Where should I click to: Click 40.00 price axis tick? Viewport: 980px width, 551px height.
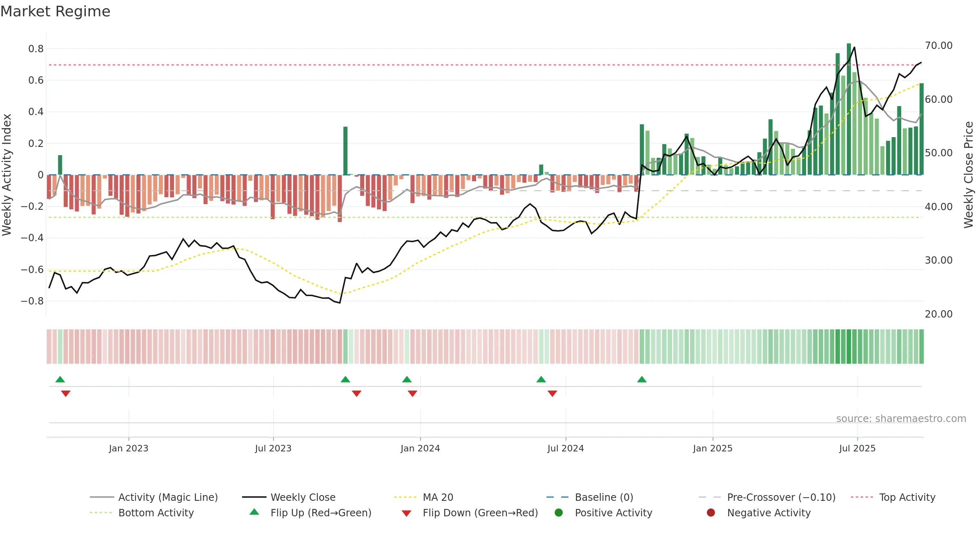[x=939, y=207]
